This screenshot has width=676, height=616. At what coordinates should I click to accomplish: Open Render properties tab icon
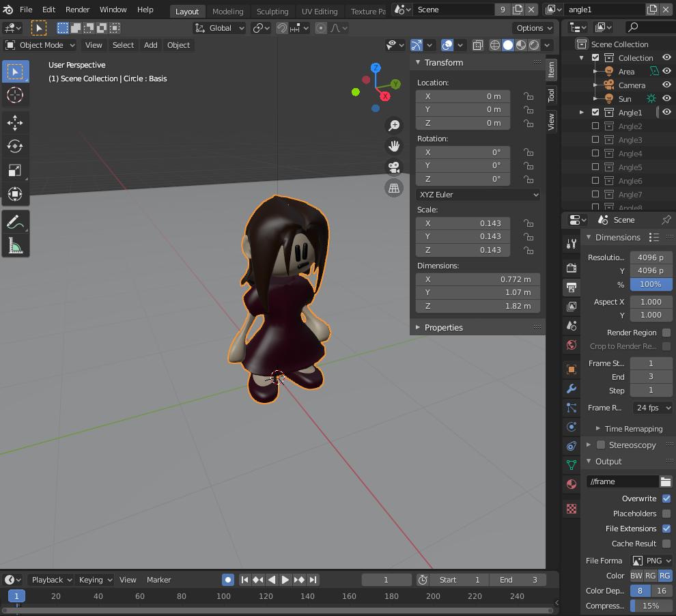(572, 268)
